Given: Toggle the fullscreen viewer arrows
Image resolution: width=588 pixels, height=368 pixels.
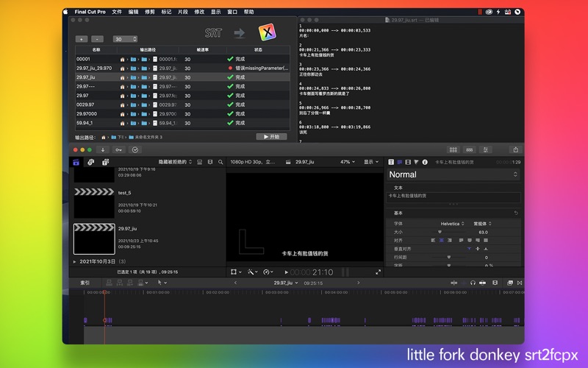Looking at the screenshot, I should (379, 272).
